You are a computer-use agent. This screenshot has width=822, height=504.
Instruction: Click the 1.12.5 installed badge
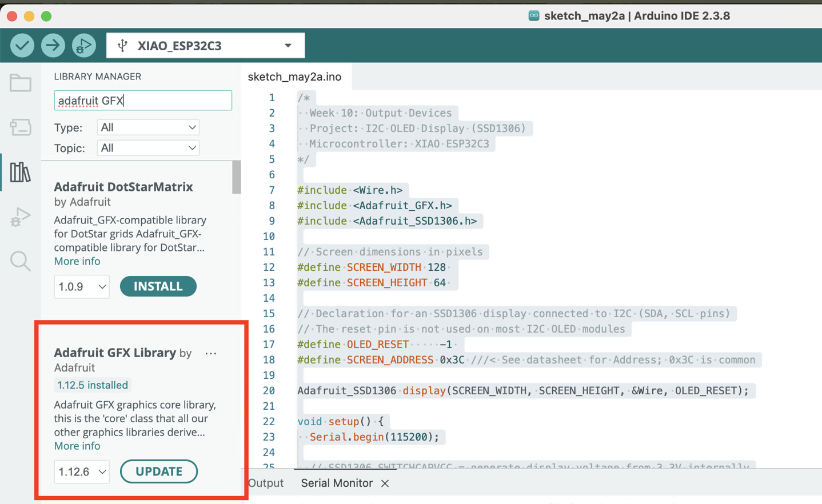[93, 385]
